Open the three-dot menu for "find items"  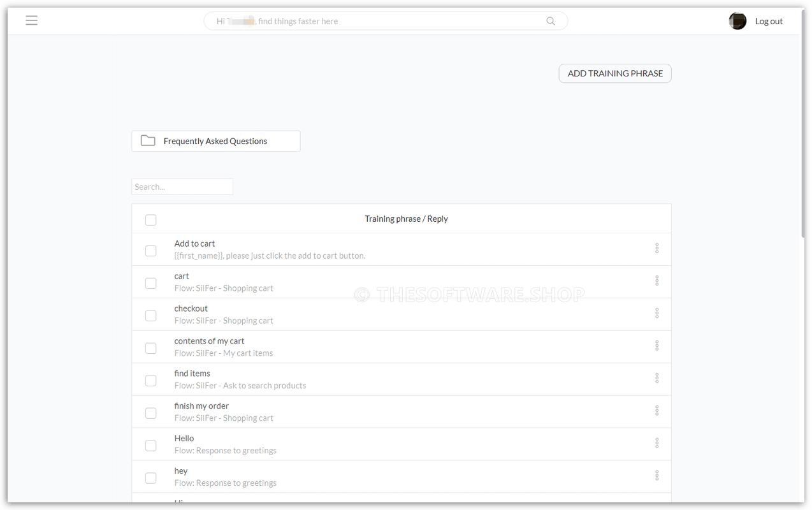pyautogui.click(x=657, y=378)
